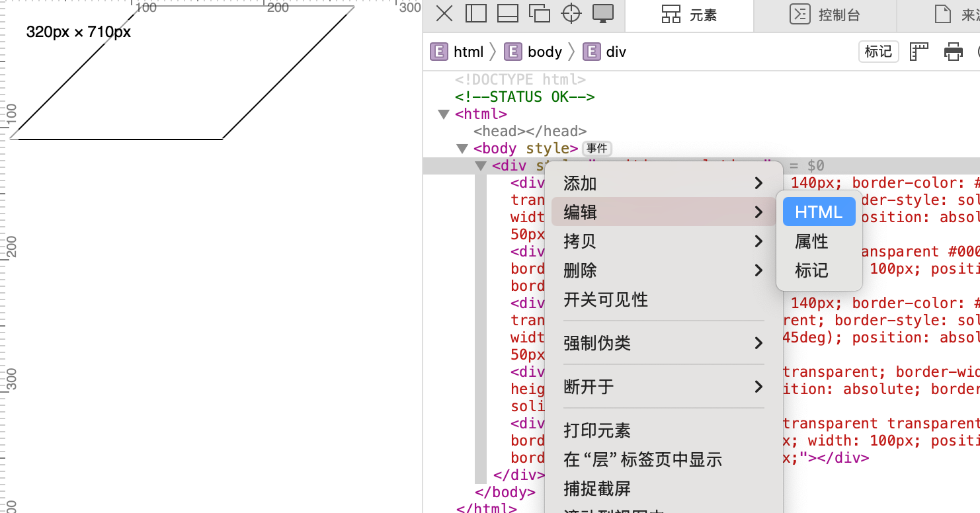
Task: Activate the element selection crosshair
Action: click(x=571, y=13)
